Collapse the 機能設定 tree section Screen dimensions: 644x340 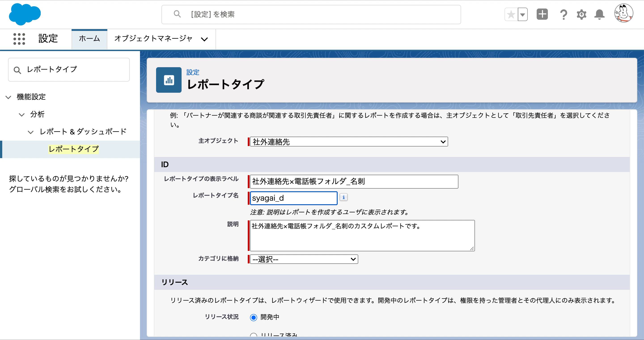[8, 97]
